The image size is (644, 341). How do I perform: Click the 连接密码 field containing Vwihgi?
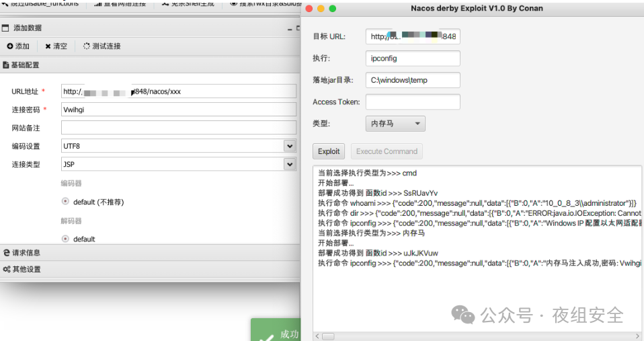179,110
